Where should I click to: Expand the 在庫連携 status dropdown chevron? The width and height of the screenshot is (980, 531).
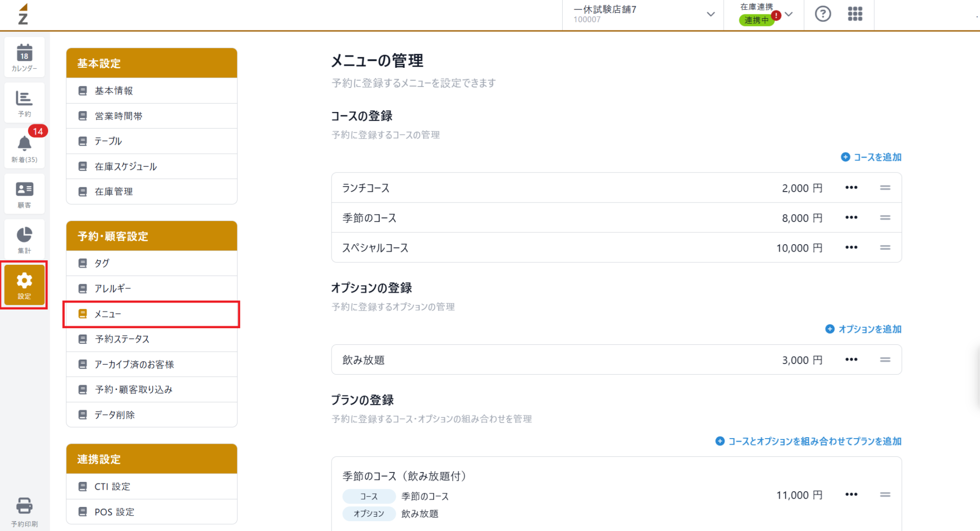click(789, 14)
